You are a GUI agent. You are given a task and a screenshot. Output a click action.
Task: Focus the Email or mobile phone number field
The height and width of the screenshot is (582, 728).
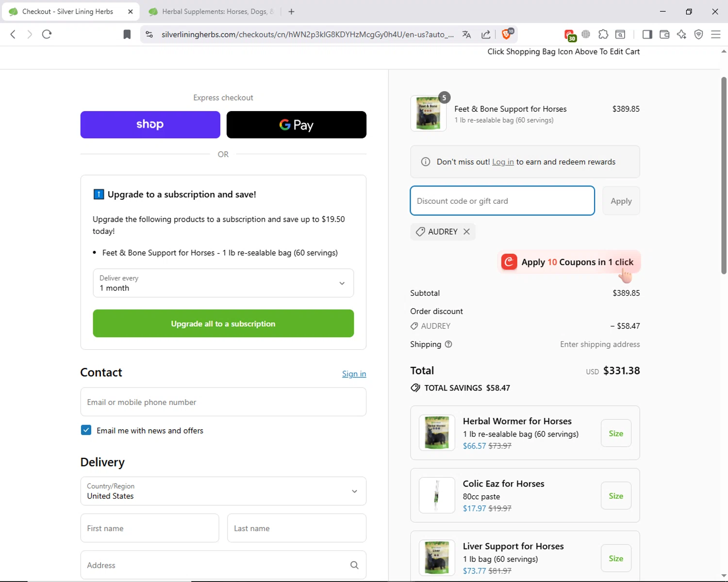(x=223, y=402)
